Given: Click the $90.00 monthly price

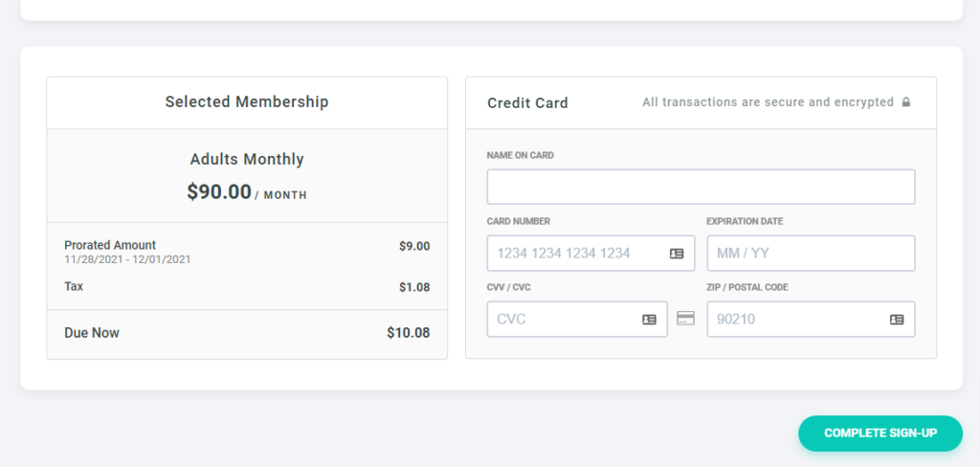Looking at the screenshot, I should coord(219,192).
